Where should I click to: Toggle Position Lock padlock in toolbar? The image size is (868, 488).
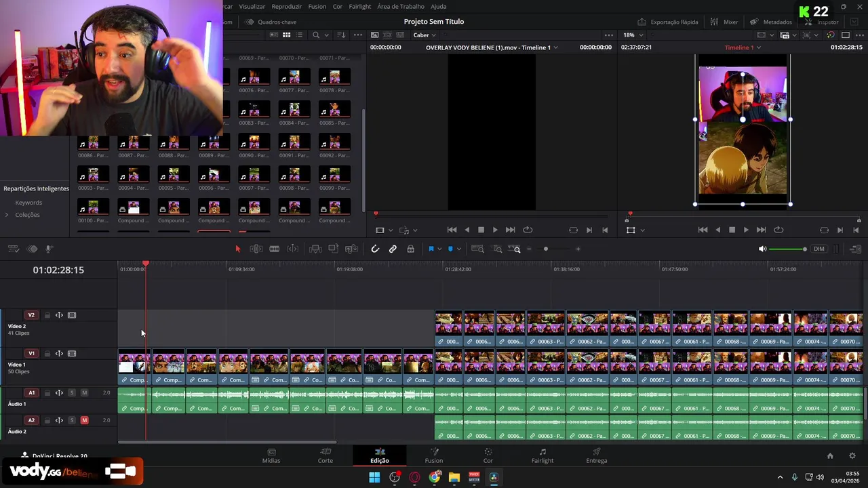point(410,249)
